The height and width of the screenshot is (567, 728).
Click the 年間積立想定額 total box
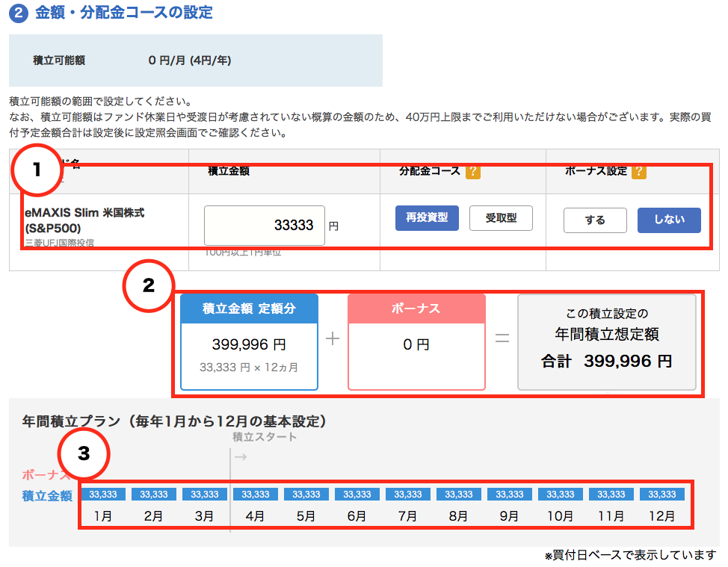pos(606,342)
